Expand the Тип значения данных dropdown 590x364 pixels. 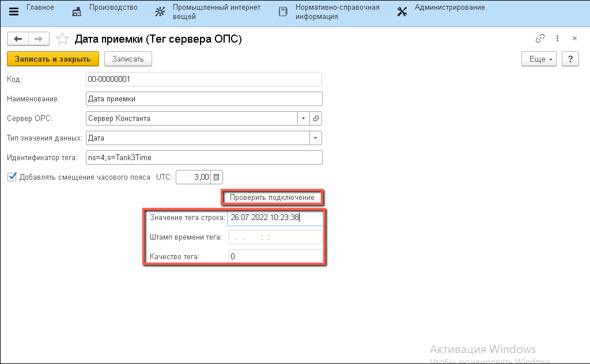click(x=315, y=138)
